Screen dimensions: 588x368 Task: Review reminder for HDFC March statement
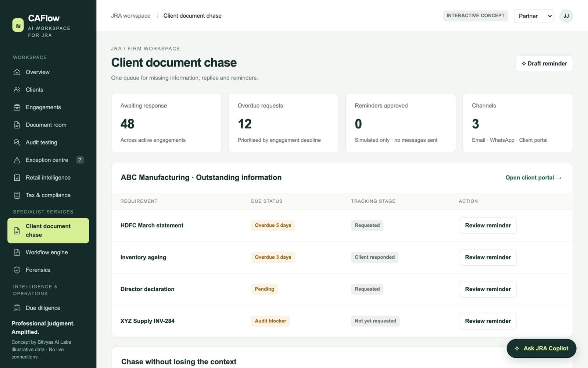pos(488,226)
